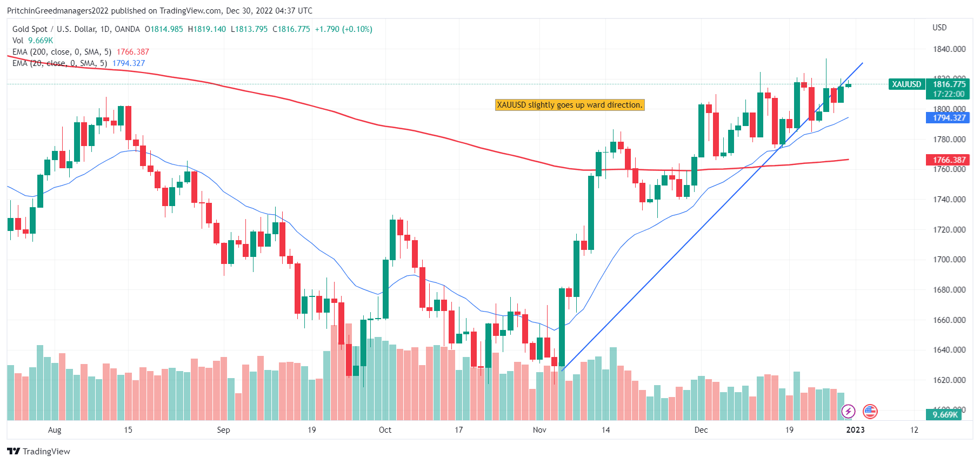980x463 pixels.
Task: Click the TradingView logo at bottom left
Action: (x=39, y=451)
